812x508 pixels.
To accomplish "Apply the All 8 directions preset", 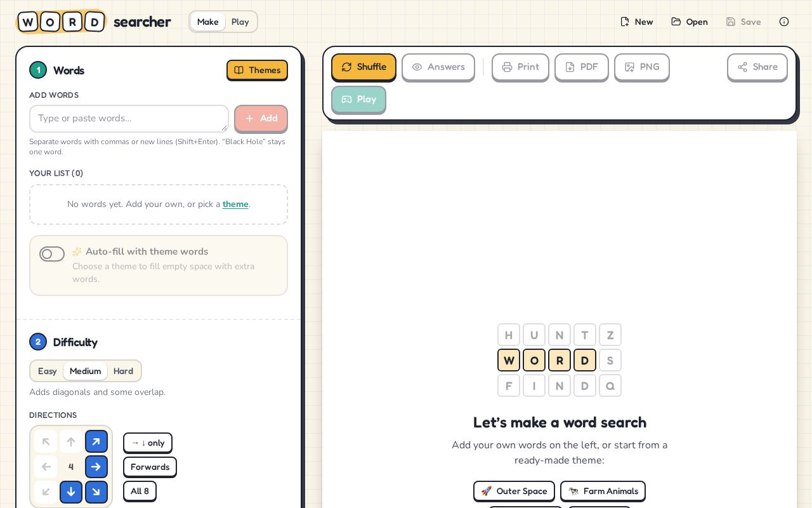I will pos(140,491).
